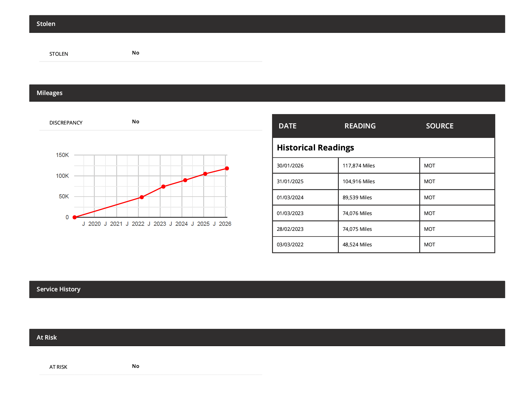
Task: Select the 48,524 Miles reading
Action: (357, 245)
